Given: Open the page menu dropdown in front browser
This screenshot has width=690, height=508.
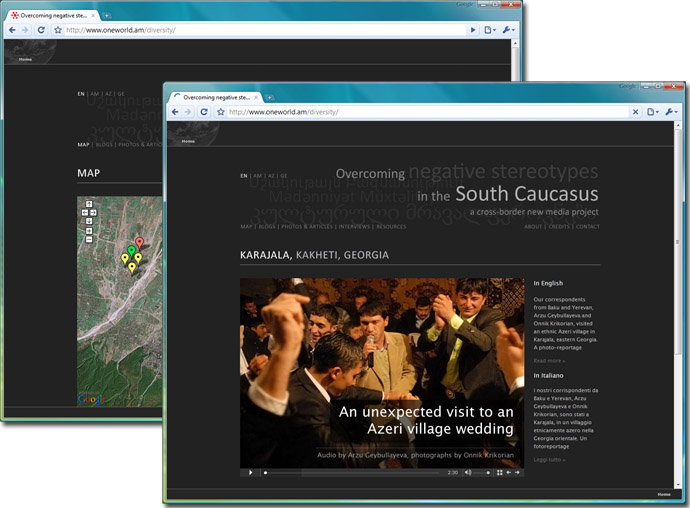Looking at the screenshot, I should coord(652,112).
